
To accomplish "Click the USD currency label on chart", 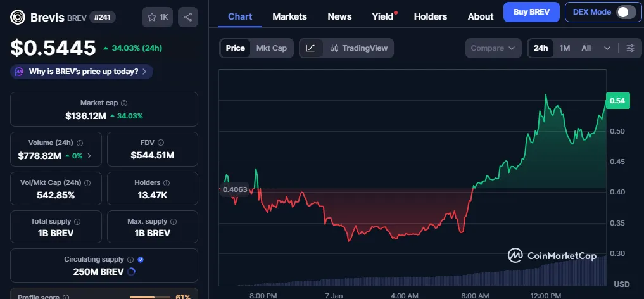I will [622, 284].
